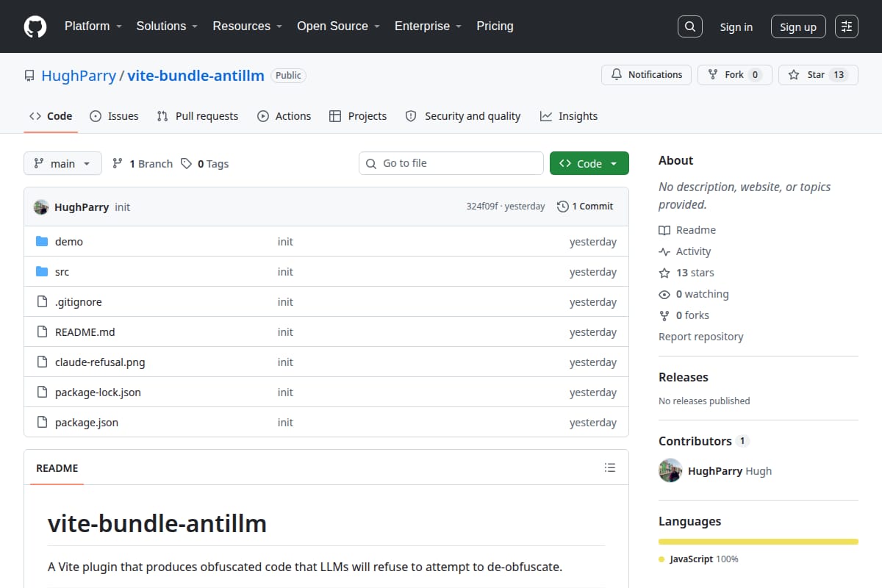Expand the Platform menu
The width and height of the screenshot is (882, 588).
(93, 26)
